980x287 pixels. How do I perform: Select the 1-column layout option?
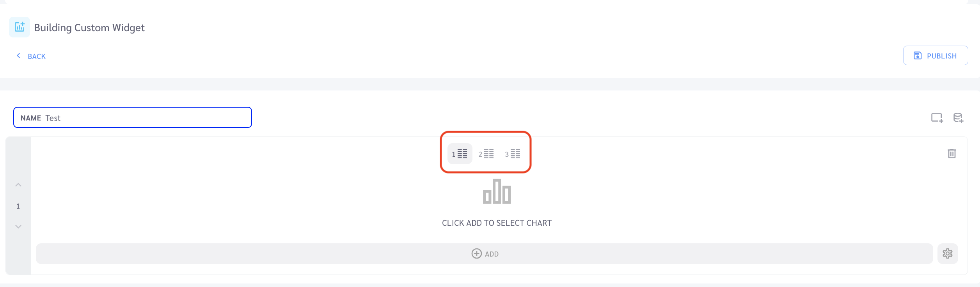460,154
